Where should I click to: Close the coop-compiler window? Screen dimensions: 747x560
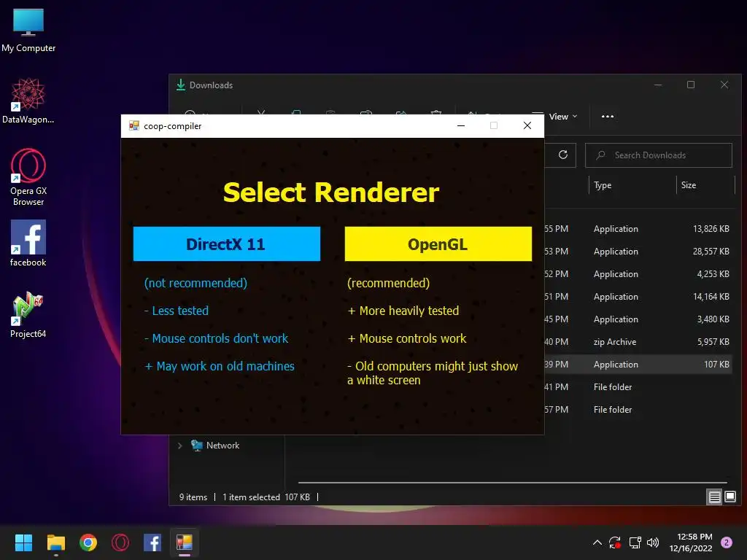527,125
